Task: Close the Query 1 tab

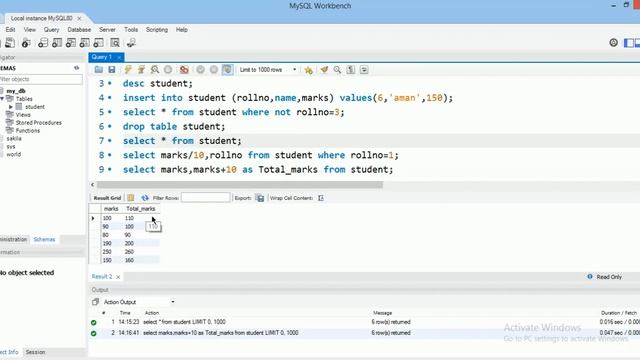Action: (119, 57)
